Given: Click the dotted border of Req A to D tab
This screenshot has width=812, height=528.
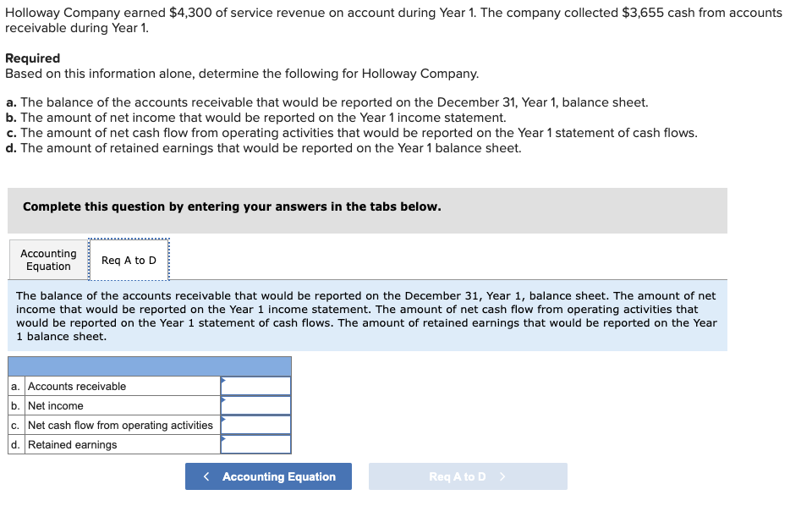Looking at the screenshot, I should (129, 239).
